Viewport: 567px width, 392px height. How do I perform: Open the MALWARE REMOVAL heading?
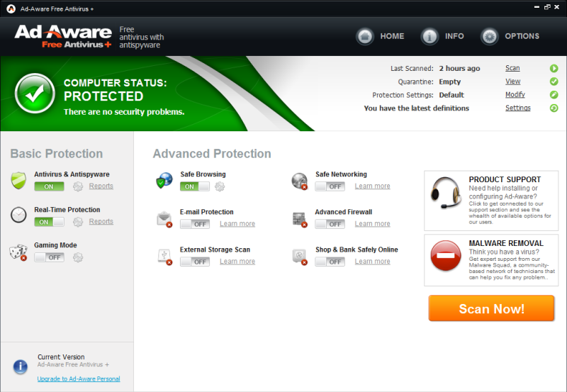pyautogui.click(x=506, y=243)
